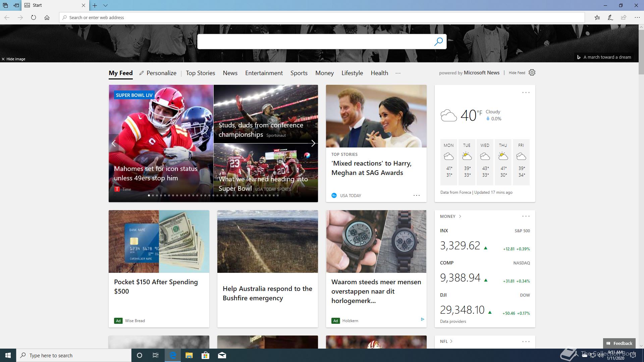
Task: Select the My Feed tab
Action: click(121, 73)
